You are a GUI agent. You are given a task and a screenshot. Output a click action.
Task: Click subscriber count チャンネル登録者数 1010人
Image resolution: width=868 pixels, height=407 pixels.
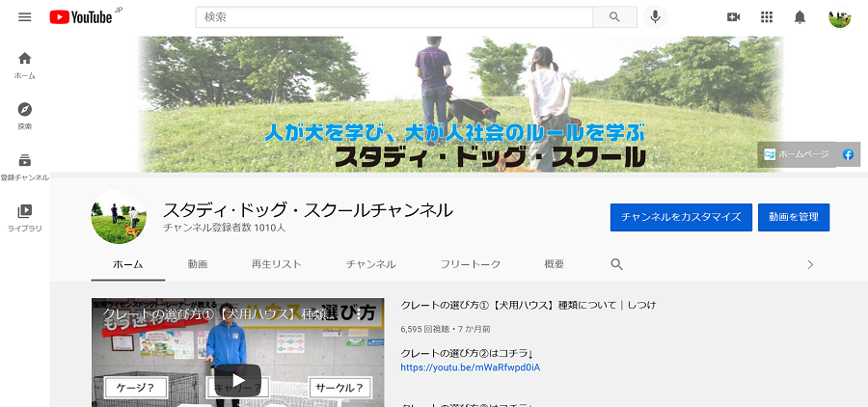click(225, 228)
